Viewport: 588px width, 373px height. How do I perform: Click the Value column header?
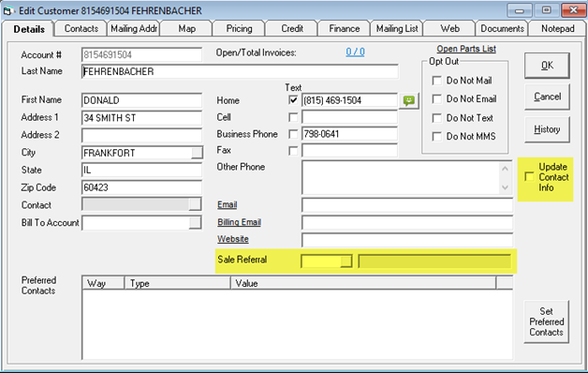click(363, 283)
